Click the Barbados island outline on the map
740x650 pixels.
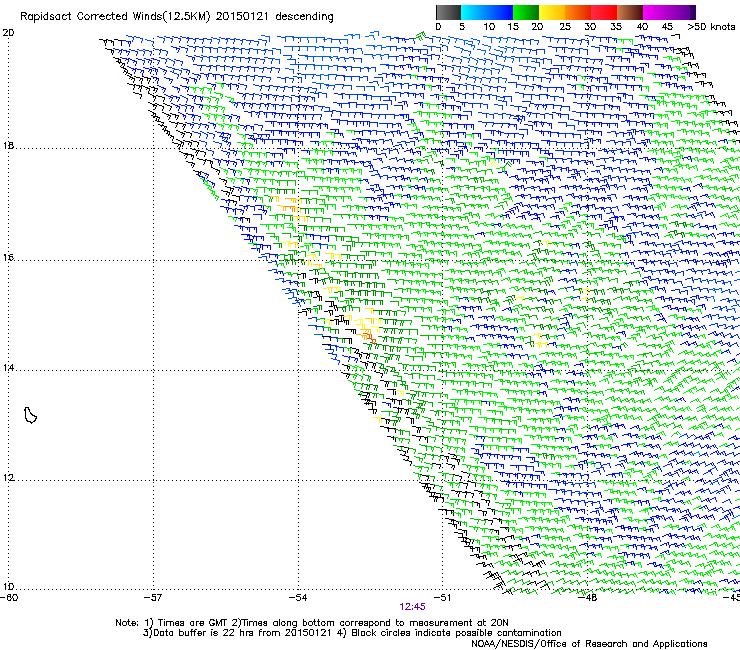click(30, 415)
